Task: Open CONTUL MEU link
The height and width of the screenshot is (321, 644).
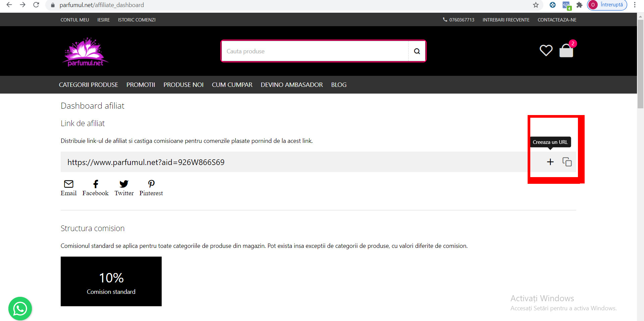Action: (x=75, y=20)
